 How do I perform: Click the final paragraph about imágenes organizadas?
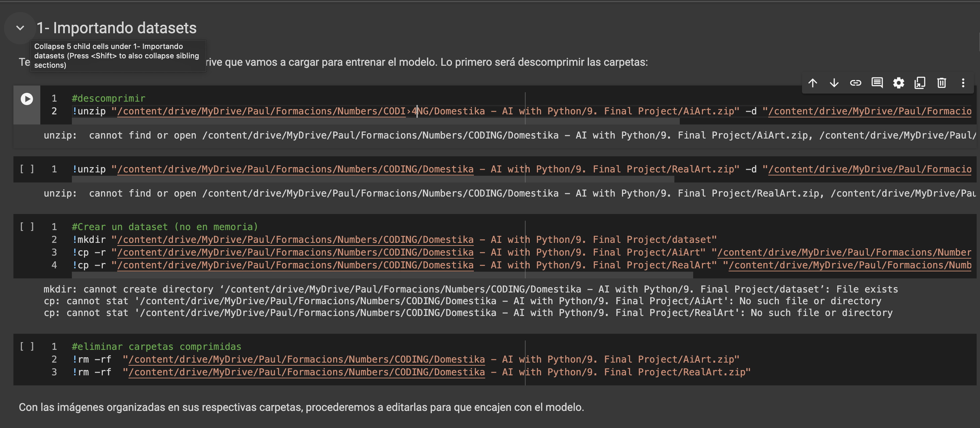pos(301,407)
